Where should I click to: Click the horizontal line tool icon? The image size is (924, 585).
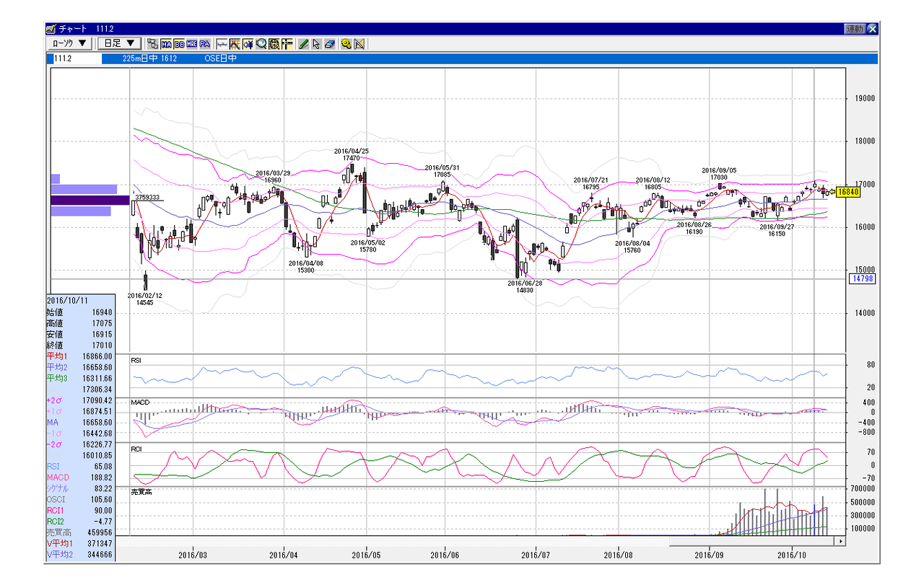pyautogui.click(x=222, y=43)
